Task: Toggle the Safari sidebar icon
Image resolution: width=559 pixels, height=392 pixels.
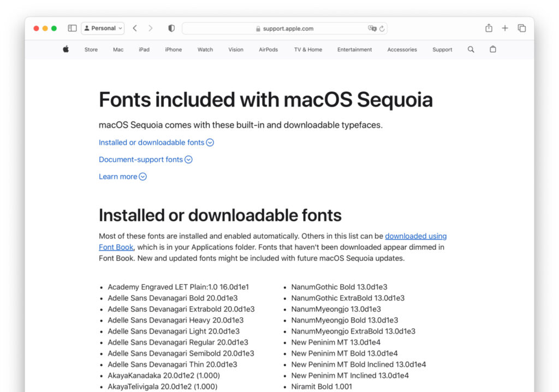Action: (72, 28)
